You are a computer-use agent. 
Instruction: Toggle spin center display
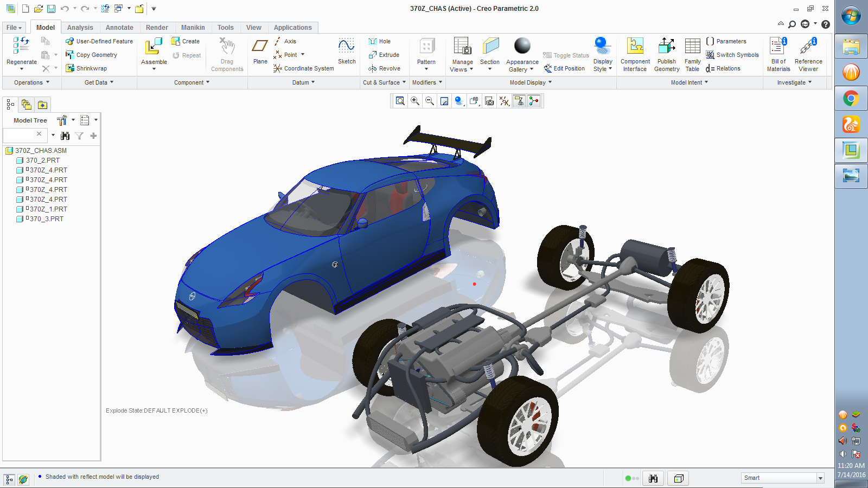click(x=534, y=101)
